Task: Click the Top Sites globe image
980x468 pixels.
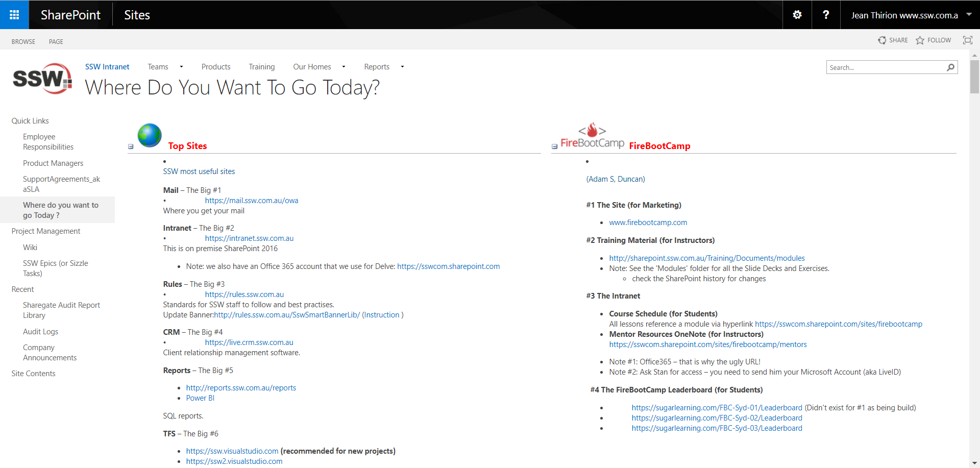Action: point(150,135)
